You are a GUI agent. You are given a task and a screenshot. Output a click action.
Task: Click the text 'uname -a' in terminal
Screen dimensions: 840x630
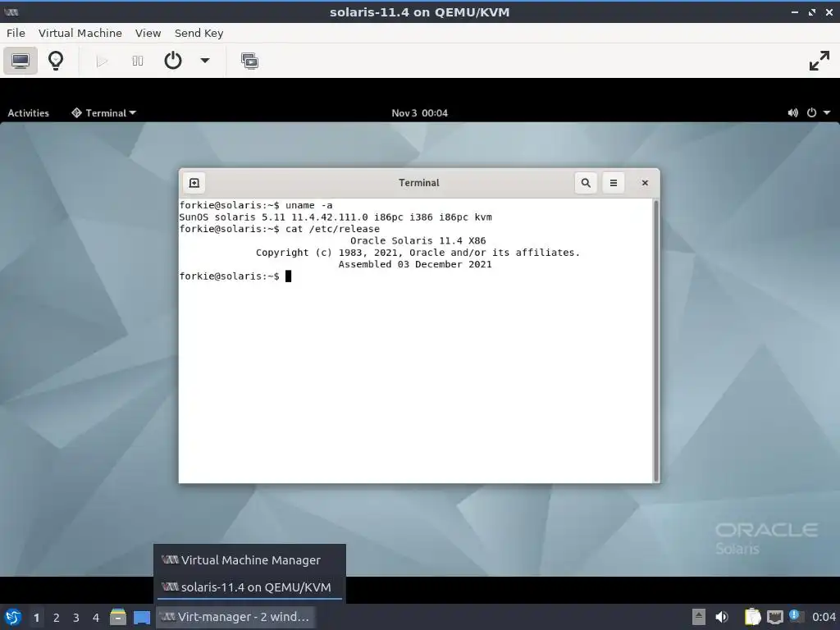point(308,205)
